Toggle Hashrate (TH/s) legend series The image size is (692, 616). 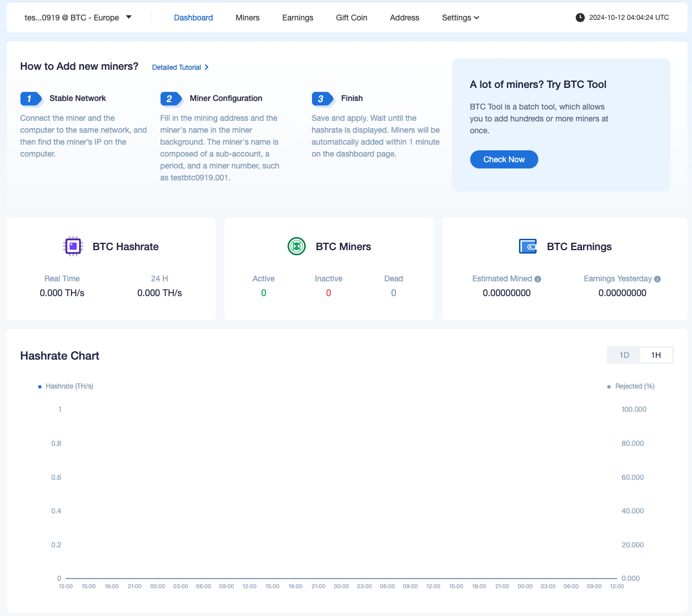(65, 386)
